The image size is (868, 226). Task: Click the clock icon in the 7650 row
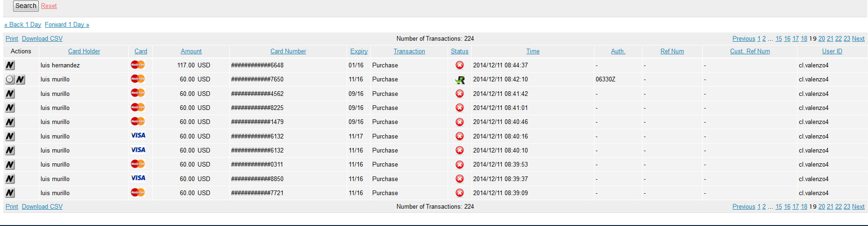click(10, 79)
